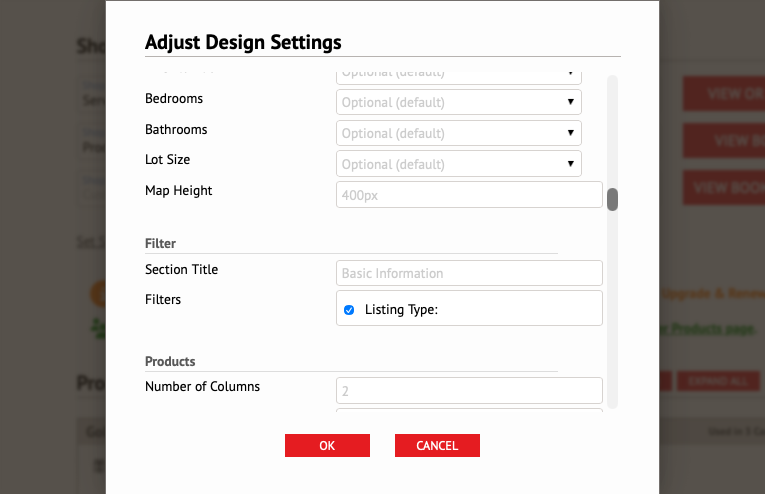Viewport: 765px width, 494px height.
Task: Click the partially visible field below Columns
Action: tap(469, 410)
